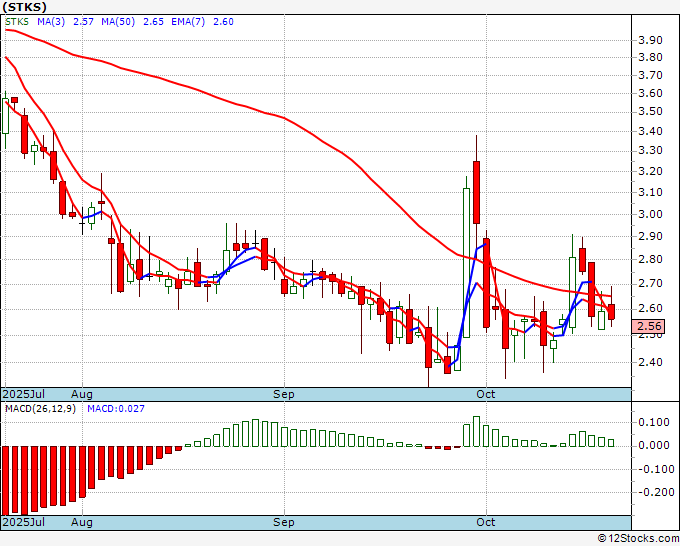Screen dimensions: 680x546
Task: Click the 3.30 price axis label
Action: pos(651,150)
